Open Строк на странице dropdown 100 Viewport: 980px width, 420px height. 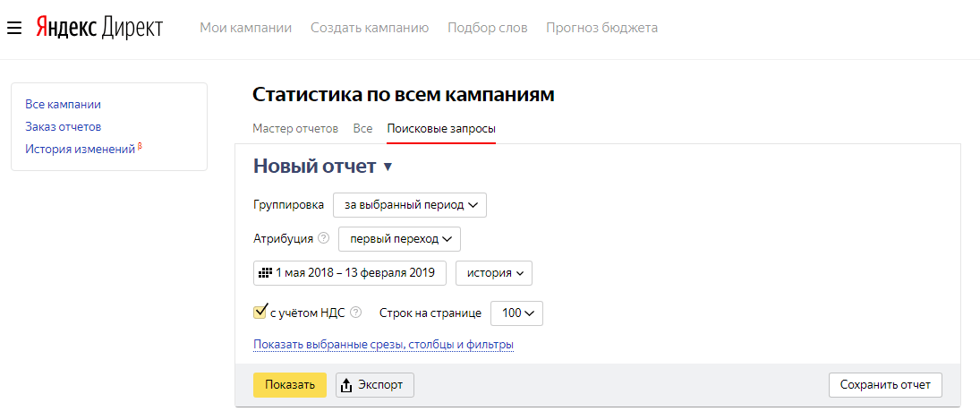click(517, 313)
